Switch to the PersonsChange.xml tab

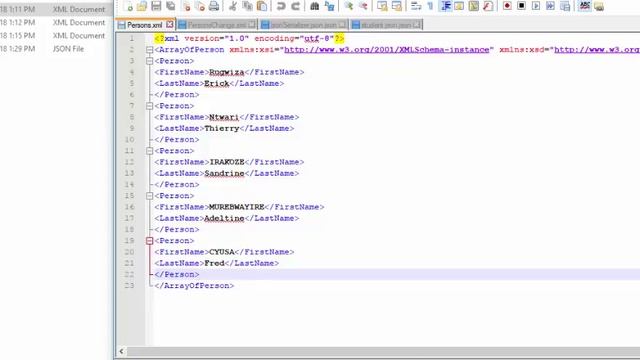click(217, 25)
